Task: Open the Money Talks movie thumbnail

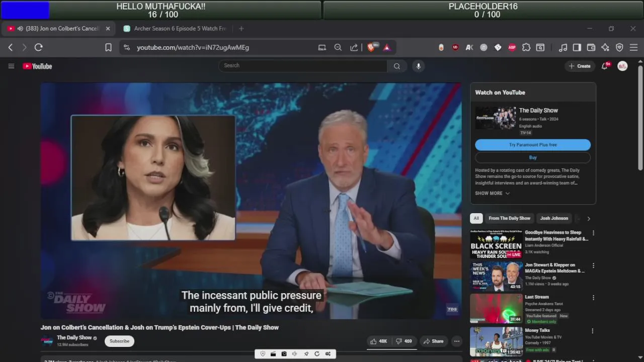Action: 496,341
